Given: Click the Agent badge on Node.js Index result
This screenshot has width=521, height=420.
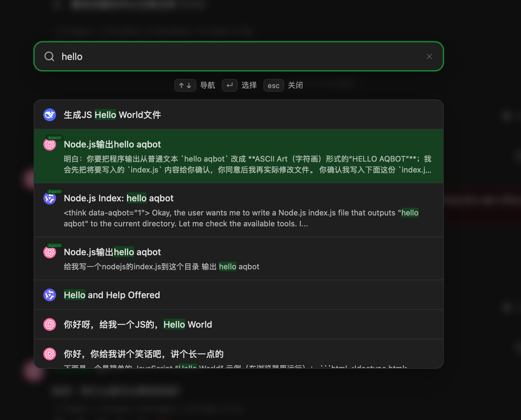Looking at the screenshot, I should 54,191.
